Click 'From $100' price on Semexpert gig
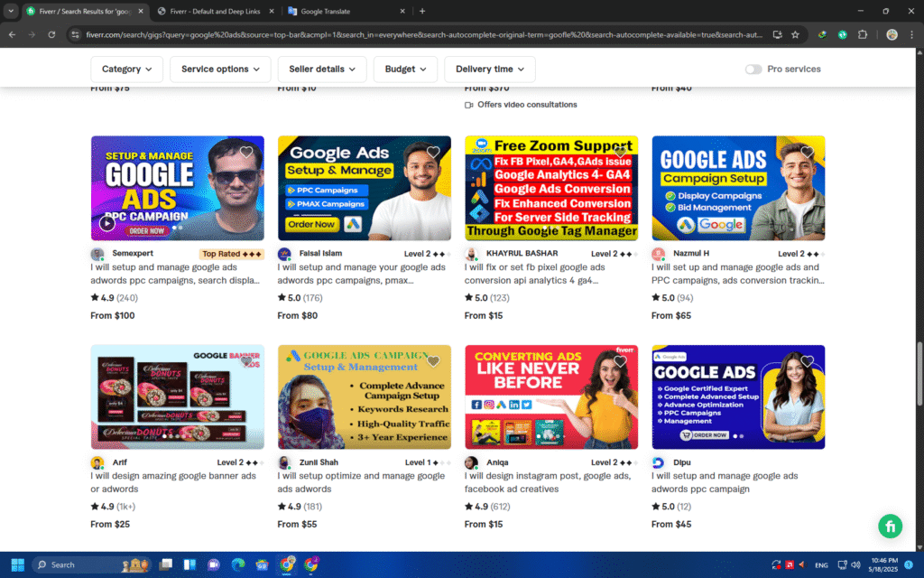Viewport: 924px width, 578px height. pyautogui.click(x=113, y=315)
